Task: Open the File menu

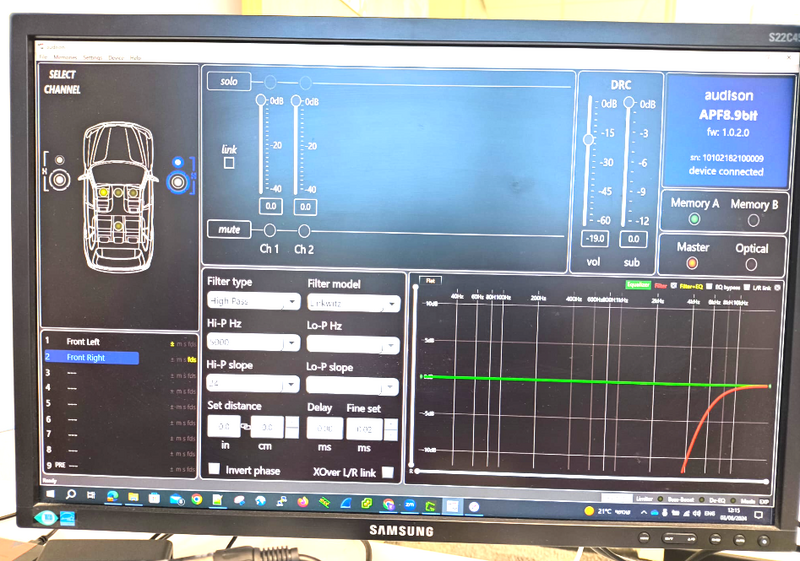Action: 43,58
